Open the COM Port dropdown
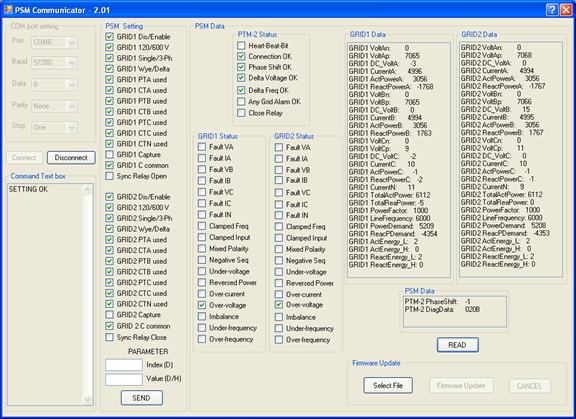 [72, 42]
